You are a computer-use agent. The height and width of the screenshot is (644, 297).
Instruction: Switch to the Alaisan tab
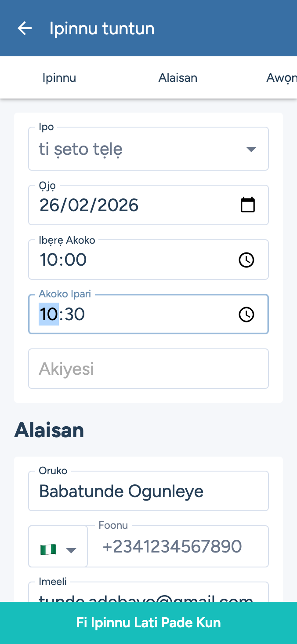click(177, 78)
